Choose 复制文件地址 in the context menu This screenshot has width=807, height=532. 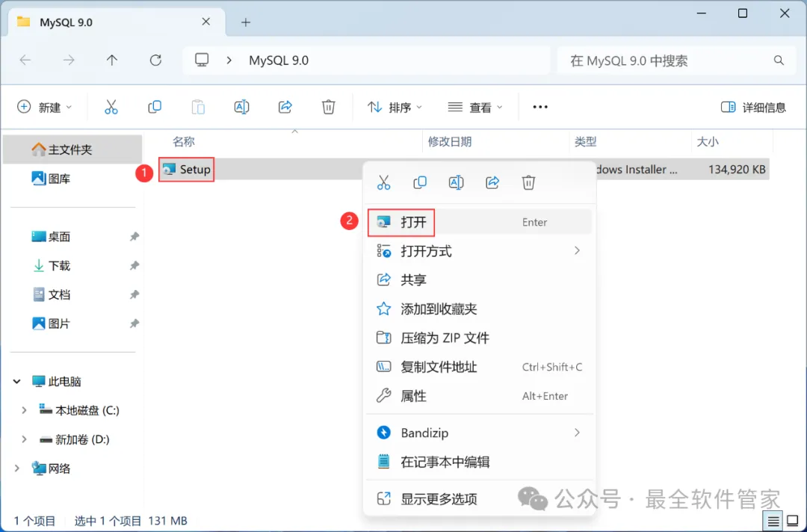[480, 367]
